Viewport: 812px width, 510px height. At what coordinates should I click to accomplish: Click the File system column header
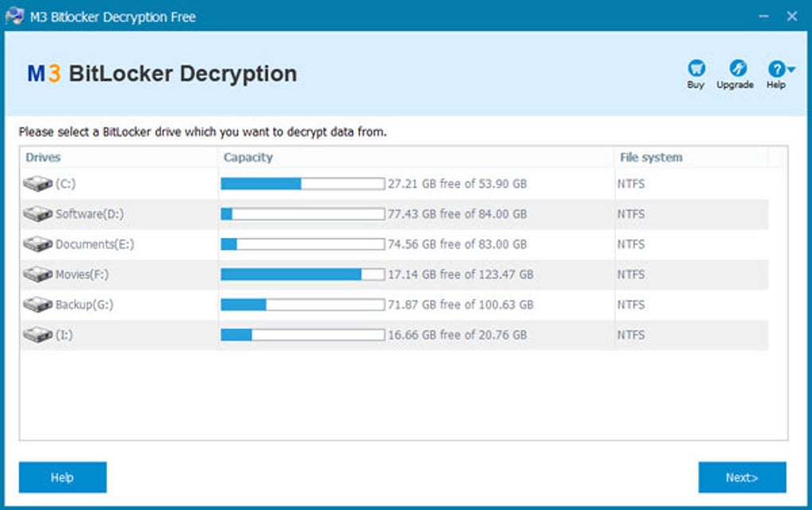click(x=651, y=158)
